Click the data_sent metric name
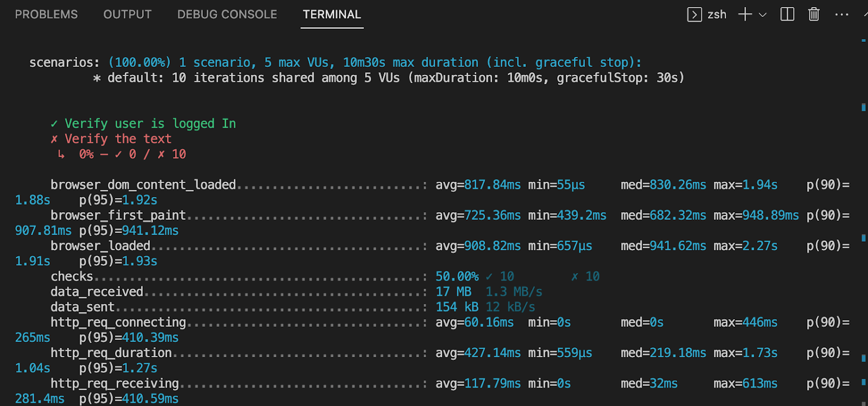 [82, 307]
